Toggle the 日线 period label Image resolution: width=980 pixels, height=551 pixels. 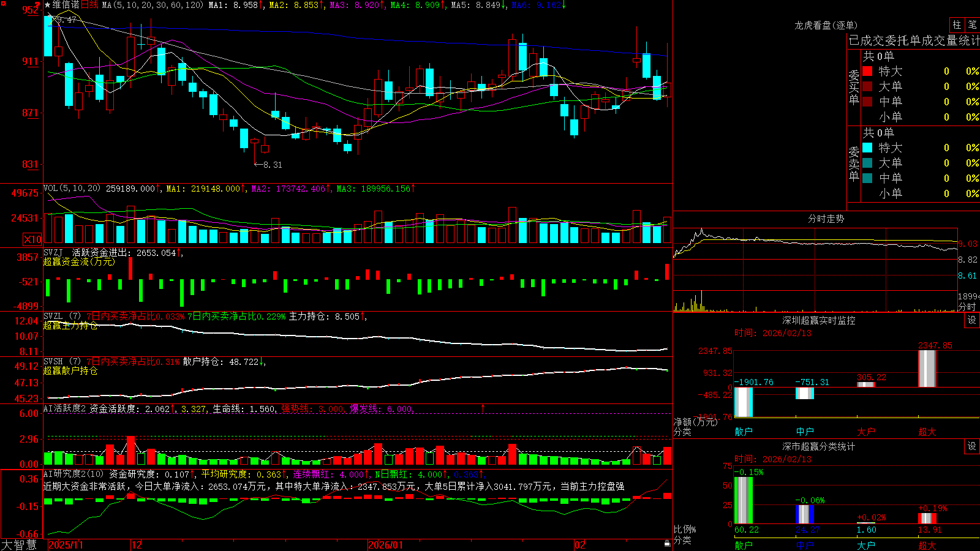89,5
